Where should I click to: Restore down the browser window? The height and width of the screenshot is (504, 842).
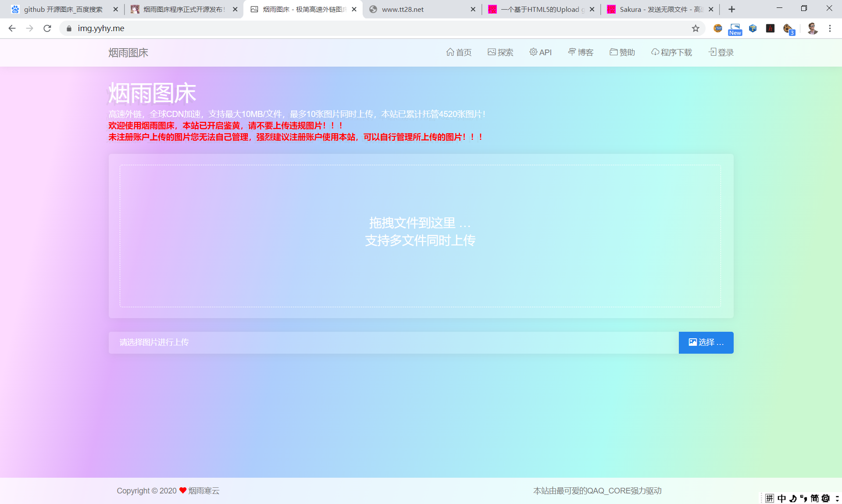tap(804, 8)
